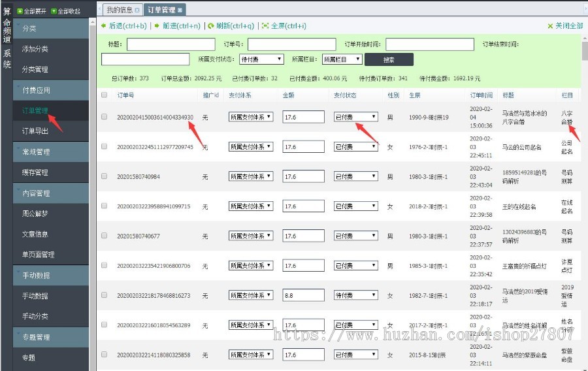
Task: Toggle the select-all checkbox in table header
Action: [105, 95]
